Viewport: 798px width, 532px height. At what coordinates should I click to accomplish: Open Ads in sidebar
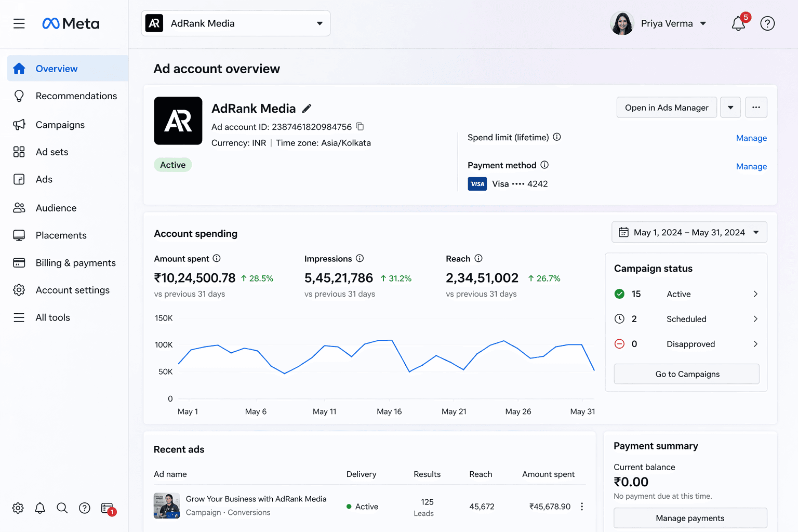tap(68, 179)
